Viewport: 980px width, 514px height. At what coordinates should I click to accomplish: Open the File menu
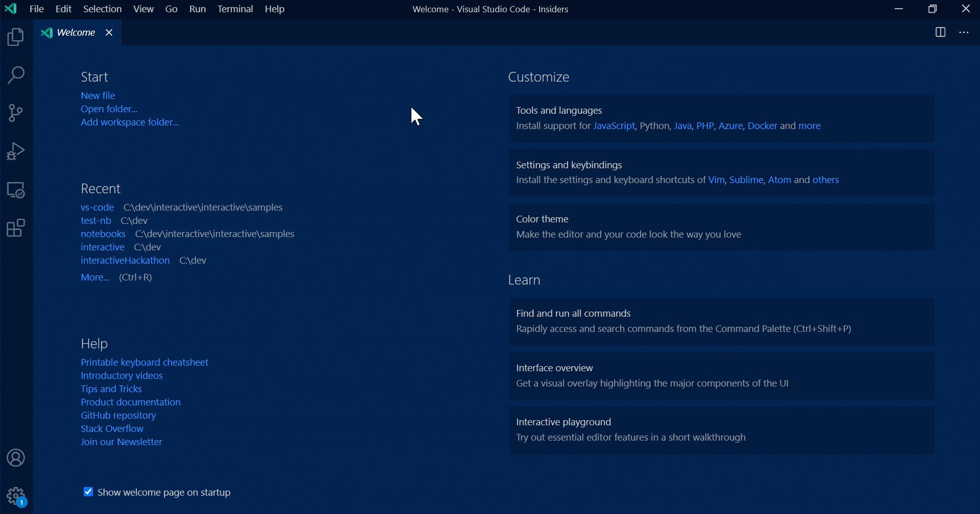point(37,9)
